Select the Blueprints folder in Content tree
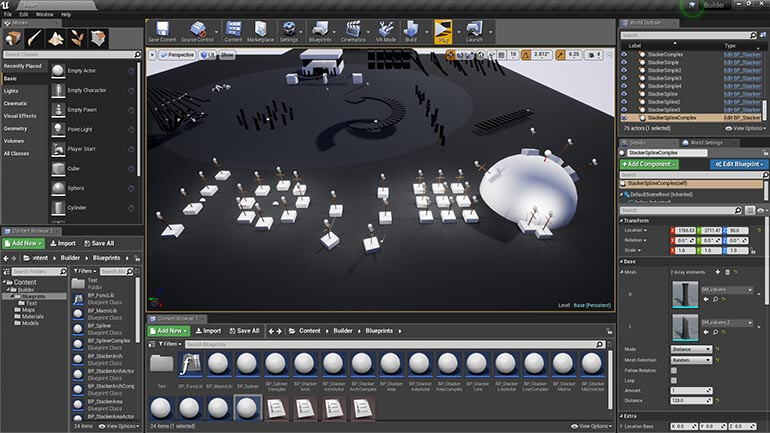770x433 pixels. [36, 296]
